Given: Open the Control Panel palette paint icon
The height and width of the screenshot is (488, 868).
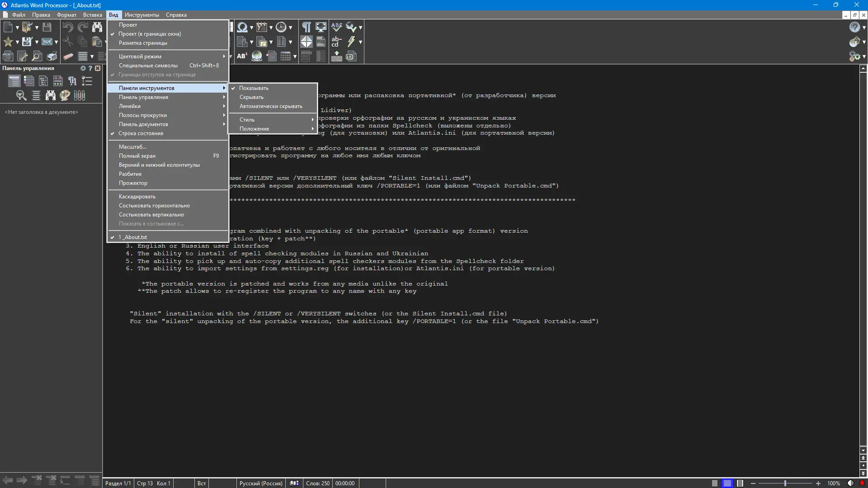Looking at the screenshot, I should 65,95.
